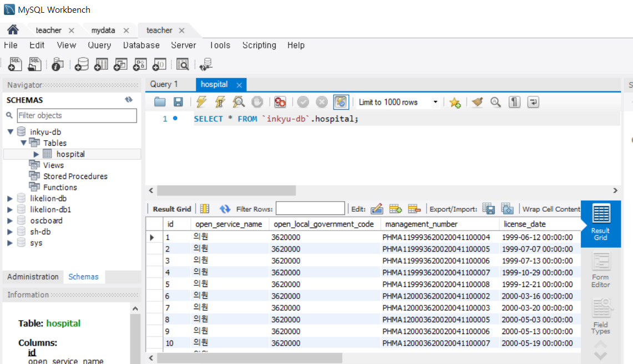Open the Query menu
The width and height of the screenshot is (633, 364).
[99, 45]
